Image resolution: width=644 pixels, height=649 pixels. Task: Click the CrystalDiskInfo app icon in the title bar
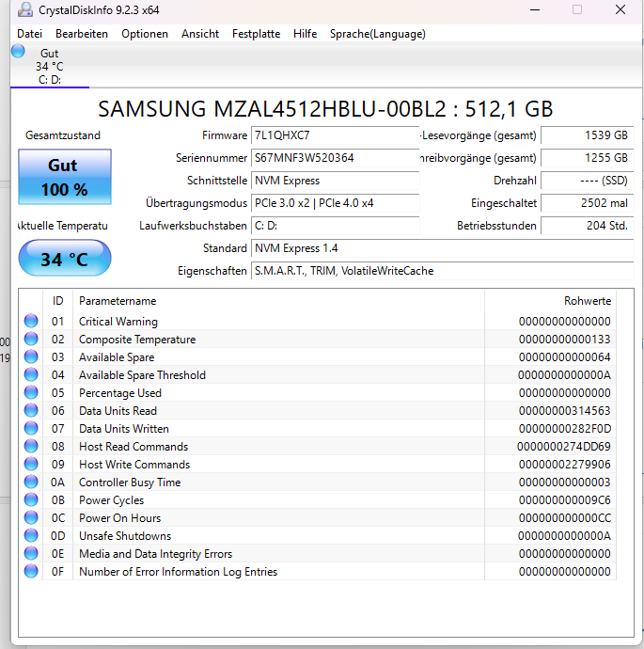coord(25,10)
